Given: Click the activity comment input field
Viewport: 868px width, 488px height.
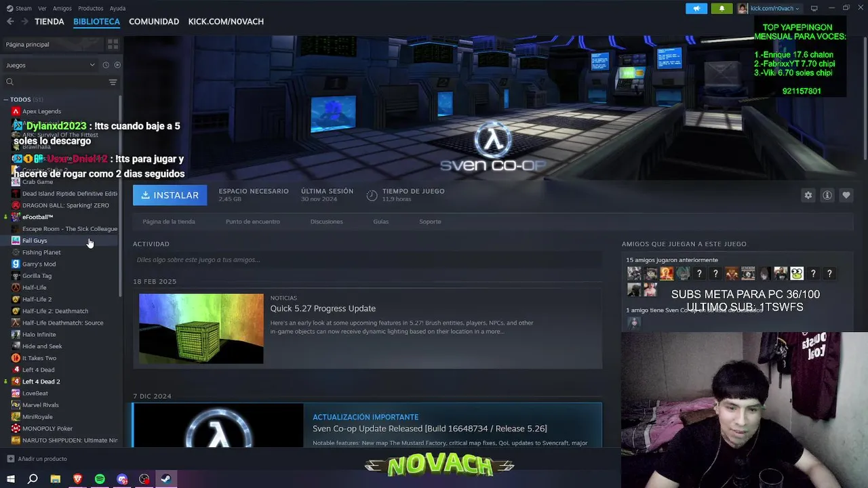Looking at the screenshot, I should (x=367, y=260).
